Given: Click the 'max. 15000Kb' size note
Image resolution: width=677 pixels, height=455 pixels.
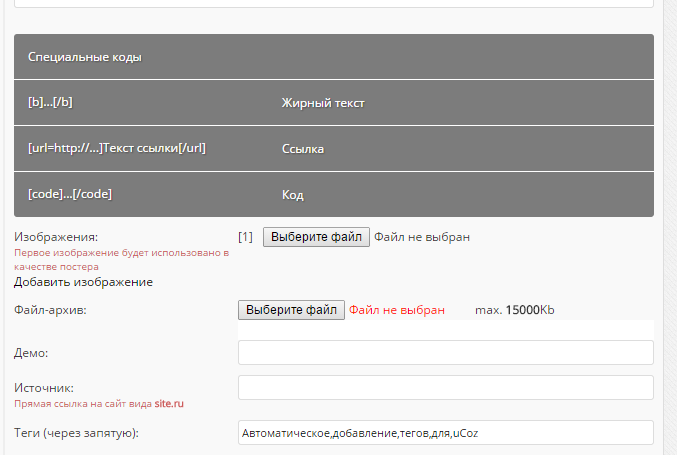Looking at the screenshot, I should click(x=515, y=310).
